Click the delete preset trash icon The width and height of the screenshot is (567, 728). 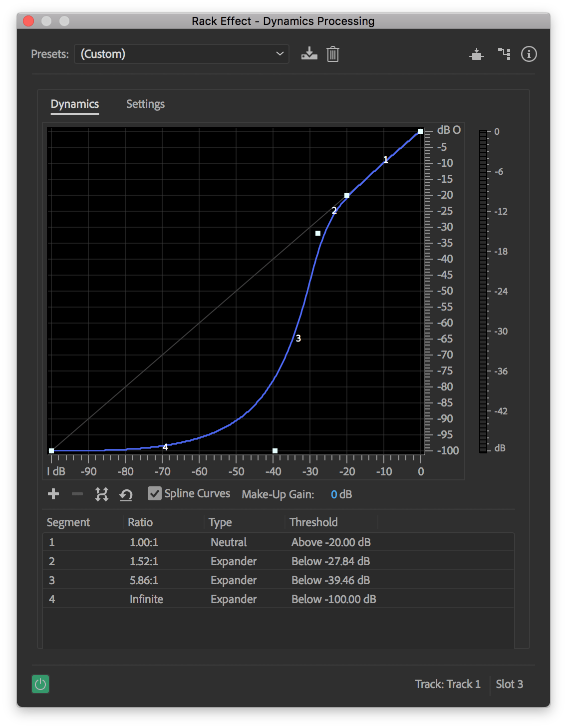click(332, 54)
